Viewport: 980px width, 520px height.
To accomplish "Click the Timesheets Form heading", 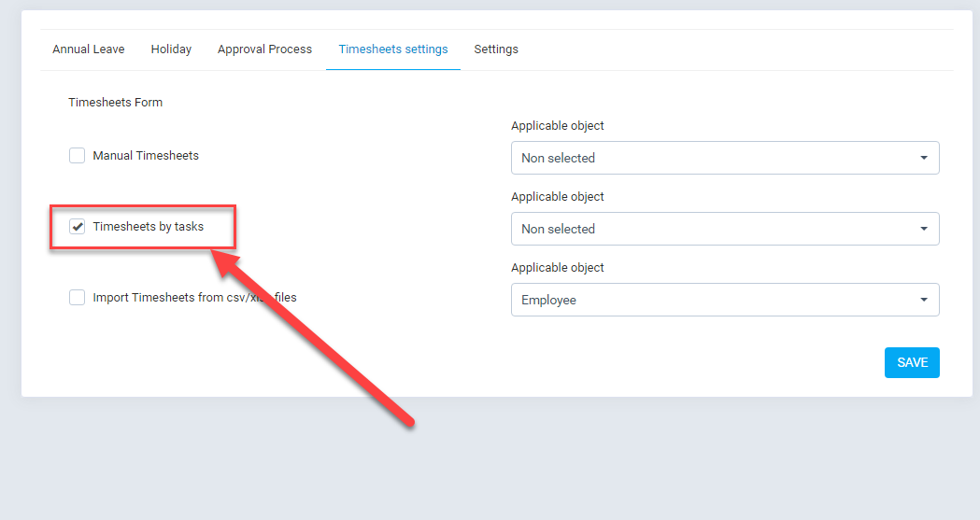I will click(116, 103).
